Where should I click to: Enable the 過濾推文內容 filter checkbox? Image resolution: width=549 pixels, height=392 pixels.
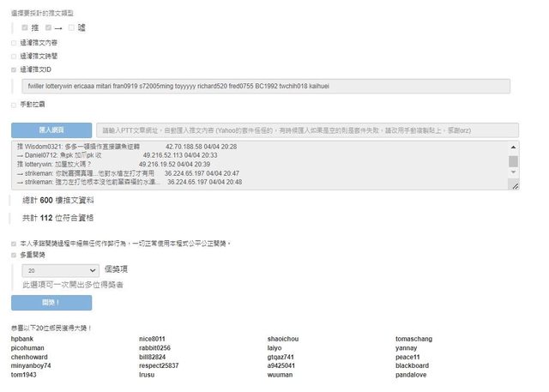(x=14, y=42)
